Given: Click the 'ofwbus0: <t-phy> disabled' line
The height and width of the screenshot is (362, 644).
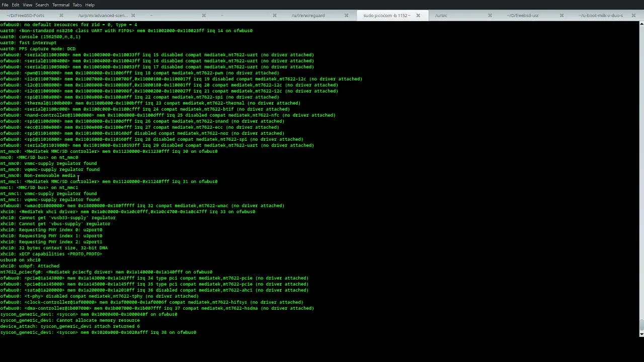Looking at the screenshot, I should coord(99,296).
